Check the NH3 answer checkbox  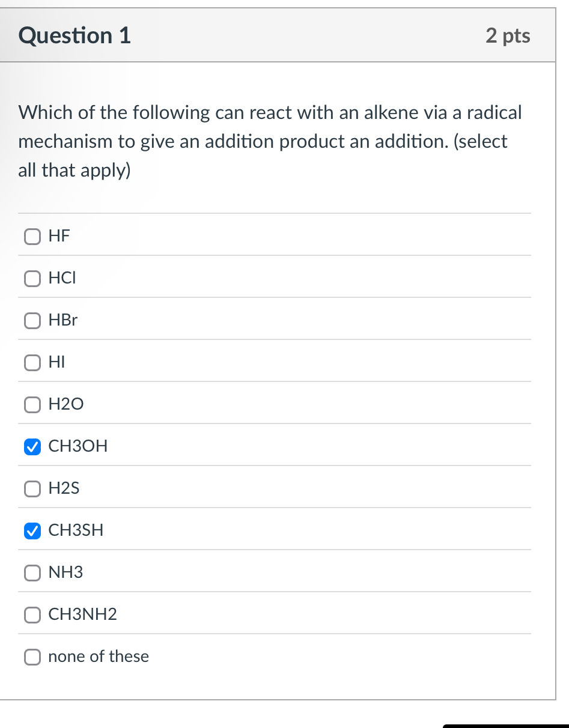32,572
